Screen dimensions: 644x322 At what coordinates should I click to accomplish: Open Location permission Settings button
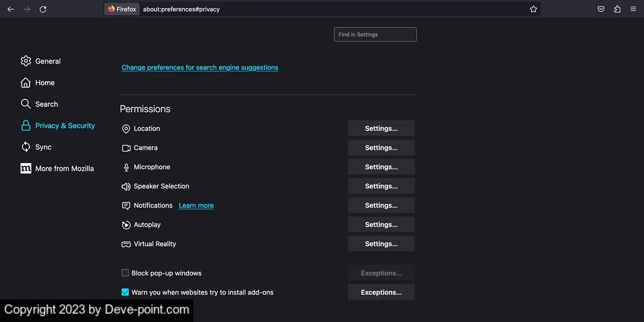pos(382,128)
